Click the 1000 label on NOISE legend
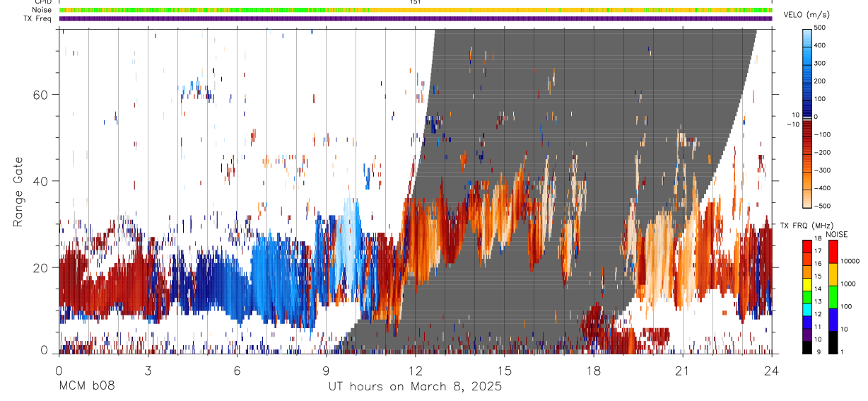Image resolution: width=868 pixels, height=401 pixels. 848,284
